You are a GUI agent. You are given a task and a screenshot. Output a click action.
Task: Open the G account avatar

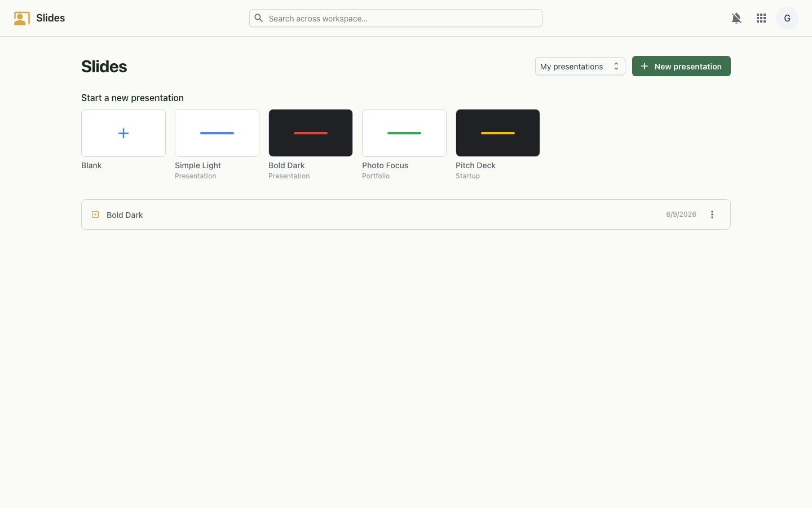click(x=787, y=18)
